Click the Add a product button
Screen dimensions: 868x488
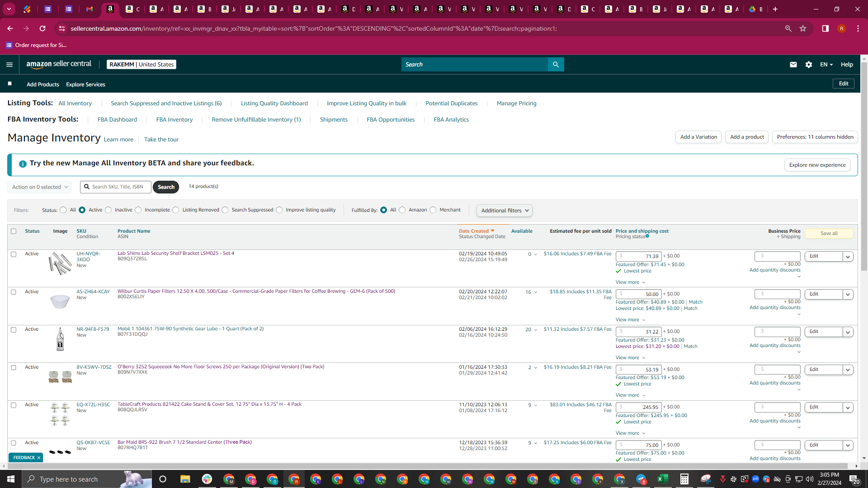click(747, 137)
